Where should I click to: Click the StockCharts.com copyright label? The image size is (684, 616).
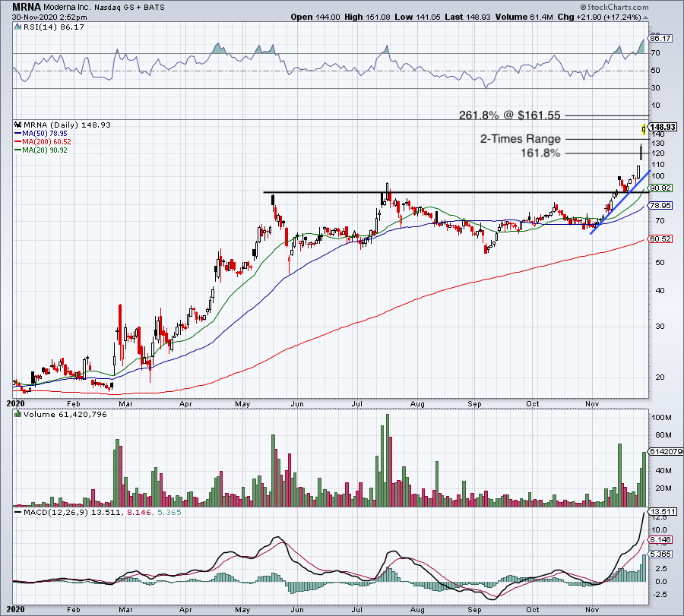[x=614, y=7]
